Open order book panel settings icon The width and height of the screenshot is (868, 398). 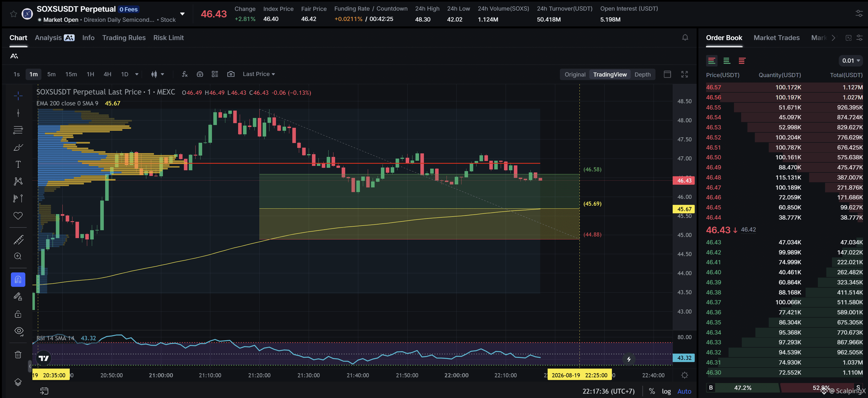click(860, 38)
